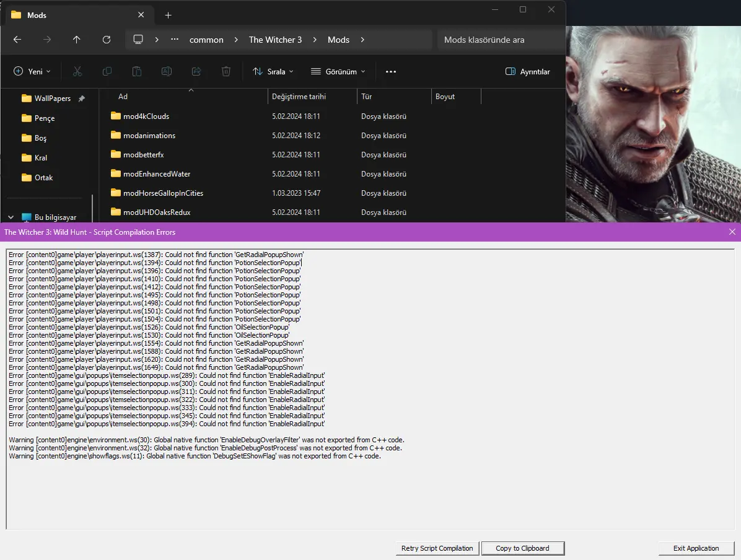Click the Share icon in toolbar
Screen dimensions: 741x560
click(x=196, y=71)
